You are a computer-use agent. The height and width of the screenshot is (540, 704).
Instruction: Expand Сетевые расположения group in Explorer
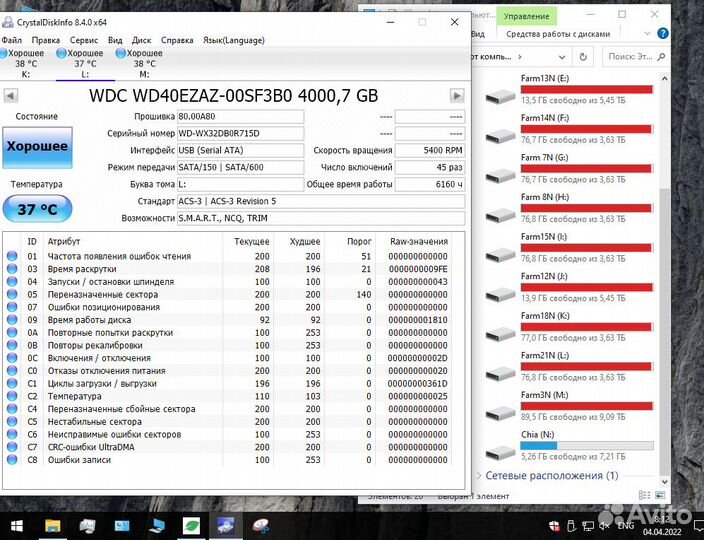(479, 475)
